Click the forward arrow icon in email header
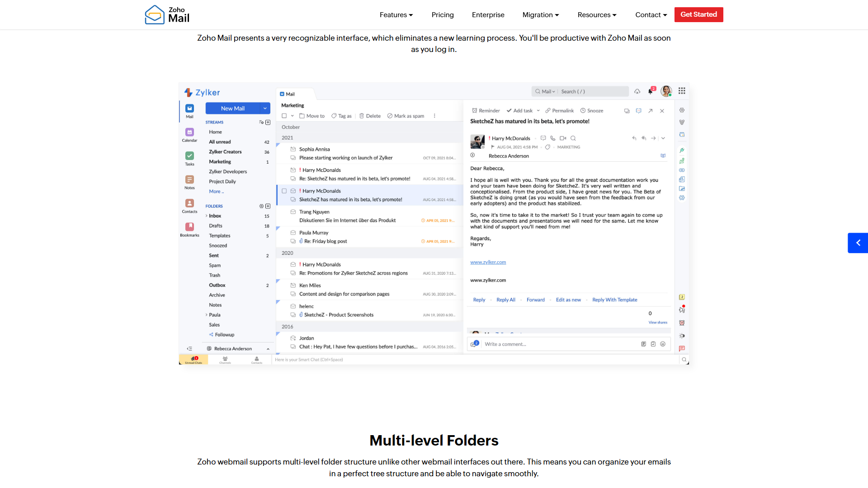This screenshot has width=868, height=488. (653, 138)
